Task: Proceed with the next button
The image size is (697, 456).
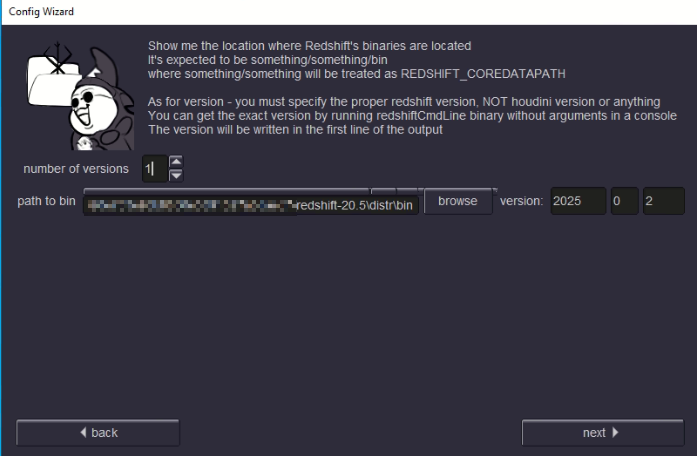Action: (600, 432)
